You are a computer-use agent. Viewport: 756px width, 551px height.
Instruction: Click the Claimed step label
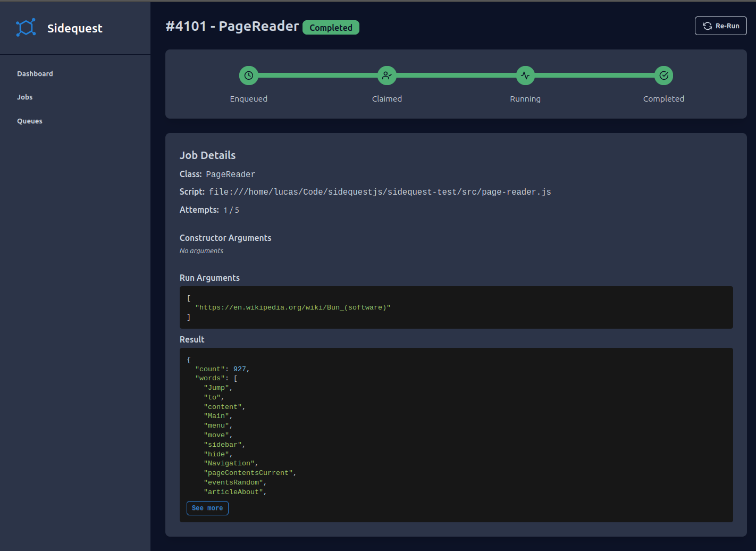tap(387, 99)
